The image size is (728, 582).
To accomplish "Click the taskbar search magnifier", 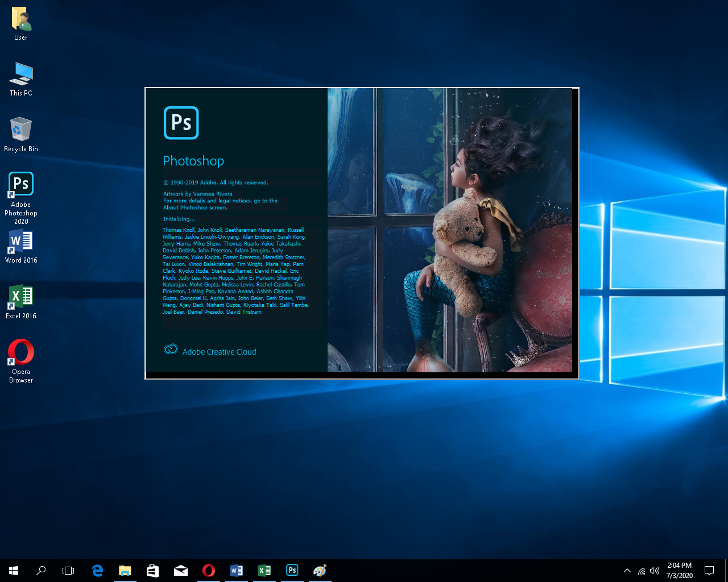I will click(41, 570).
